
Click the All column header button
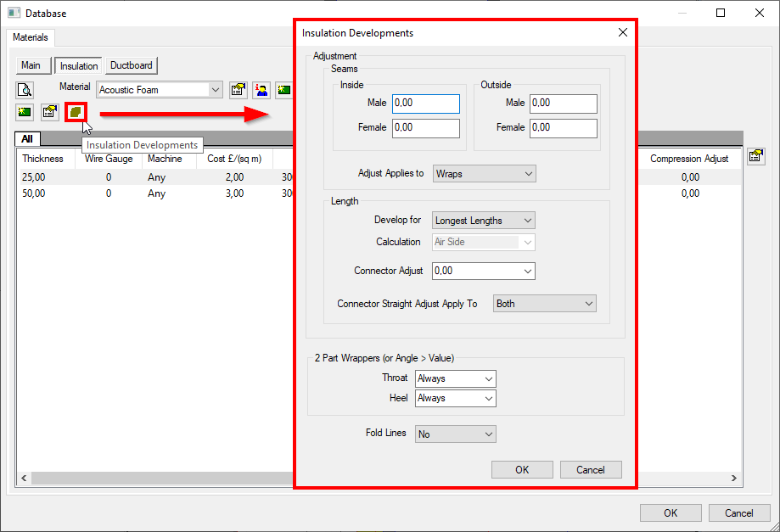click(26, 138)
